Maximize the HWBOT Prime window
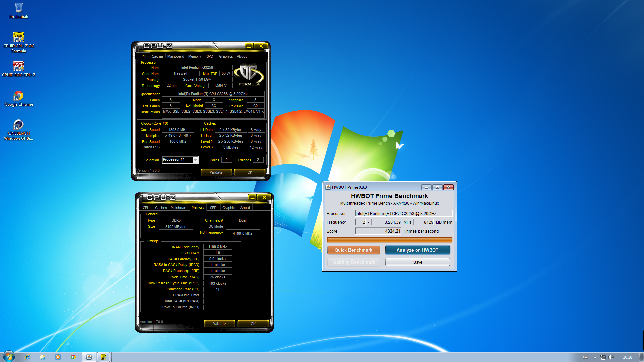Viewport: 644px width, 362px height. (437, 187)
